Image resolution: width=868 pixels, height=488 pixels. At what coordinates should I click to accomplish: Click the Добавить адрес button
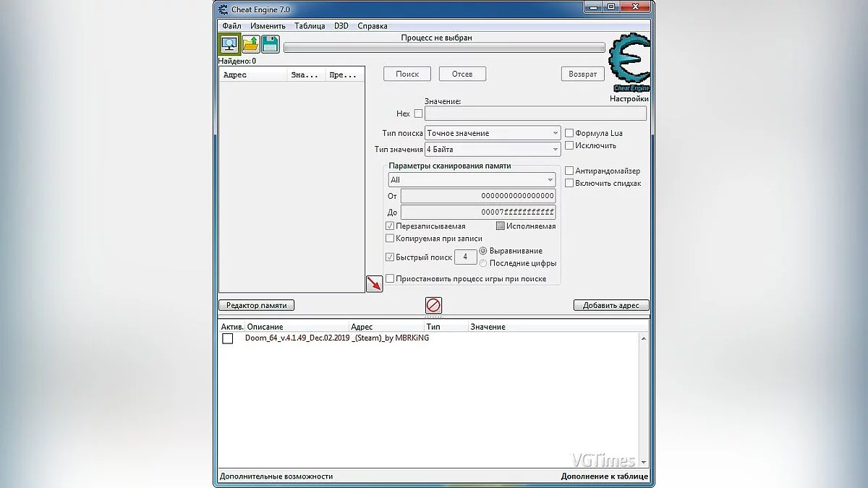tap(611, 305)
